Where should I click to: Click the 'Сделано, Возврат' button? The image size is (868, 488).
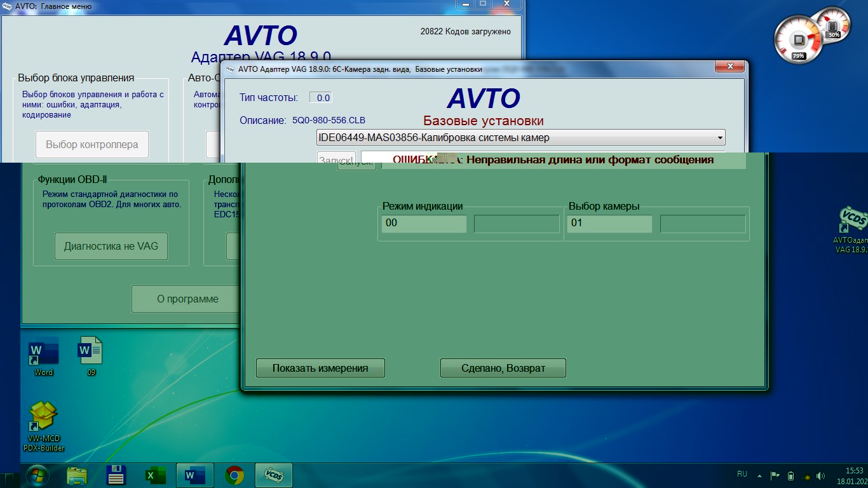503,368
